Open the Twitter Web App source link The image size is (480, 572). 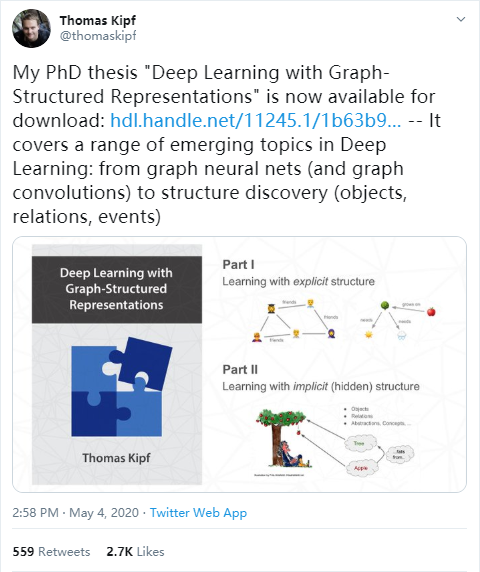[x=198, y=513]
